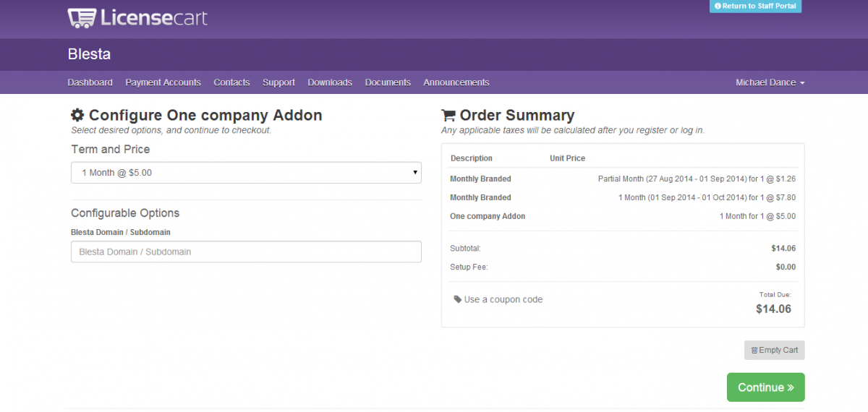This screenshot has height=412, width=868.
Task: Click the One company Addon row description
Action: pos(488,216)
